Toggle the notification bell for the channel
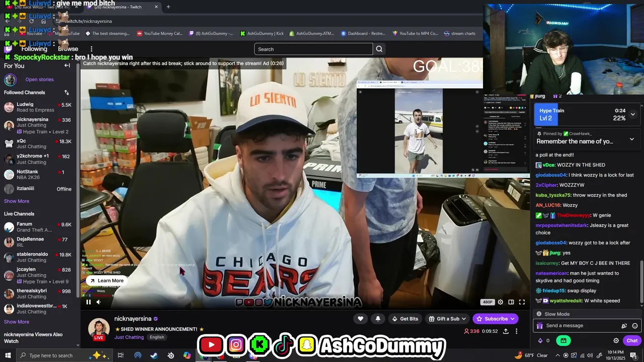 pyautogui.click(x=378, y=318)
